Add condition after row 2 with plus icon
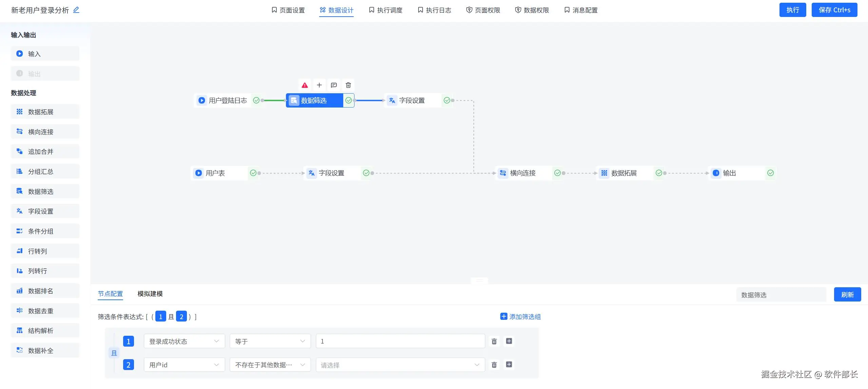Screen dimensions: 868x389 point(509,365)
